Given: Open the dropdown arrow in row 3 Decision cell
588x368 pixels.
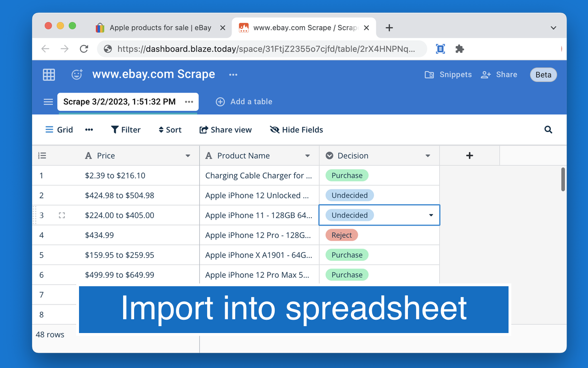Looking at the screenshot, I should 431,215.
